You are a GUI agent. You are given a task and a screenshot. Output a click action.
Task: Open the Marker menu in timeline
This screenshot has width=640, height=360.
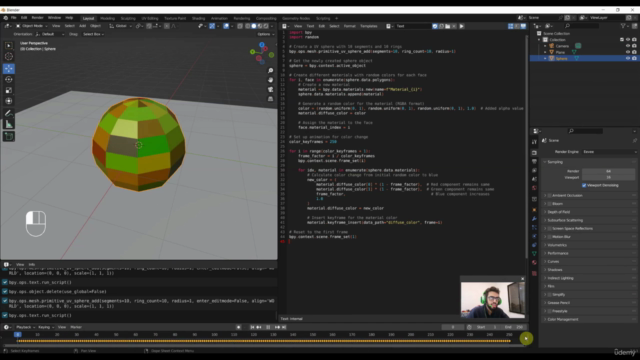[x=76, y=327]
